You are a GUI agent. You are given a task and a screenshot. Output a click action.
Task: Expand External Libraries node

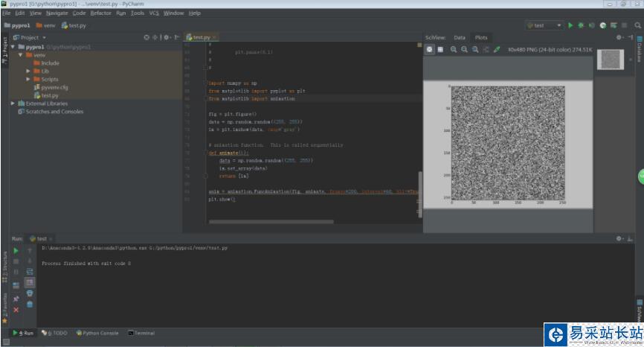point(13,104)
